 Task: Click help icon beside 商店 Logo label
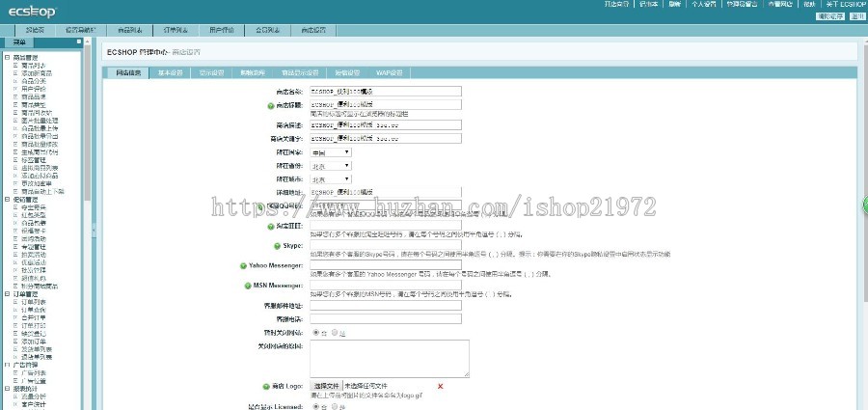[266, 386]
